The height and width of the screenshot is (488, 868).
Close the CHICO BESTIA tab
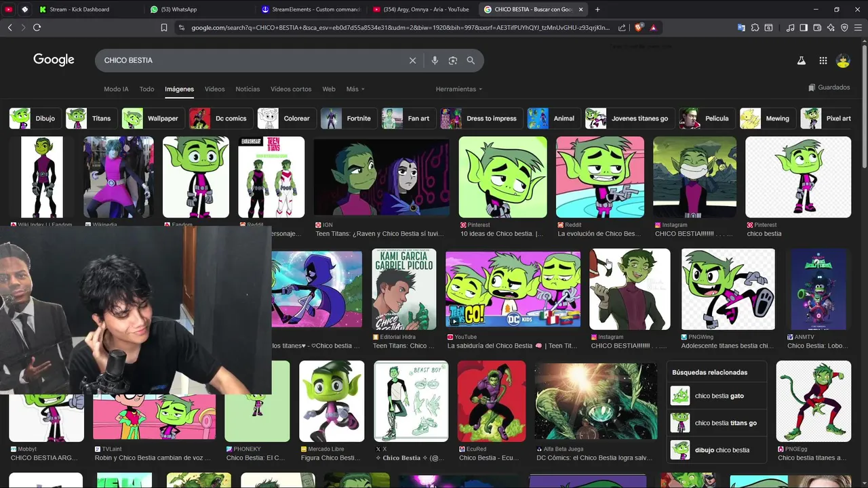pyautogui.click(x=580, y=9)
